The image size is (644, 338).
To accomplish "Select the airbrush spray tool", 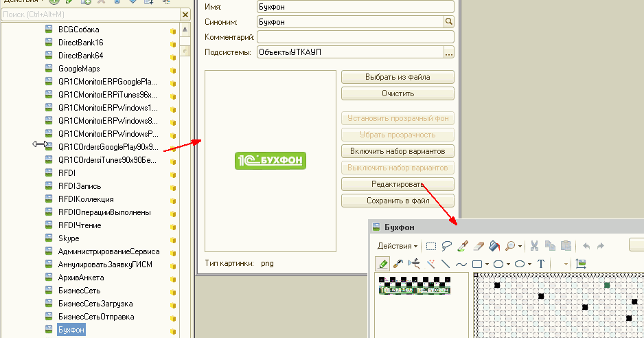I will point(414,264).
